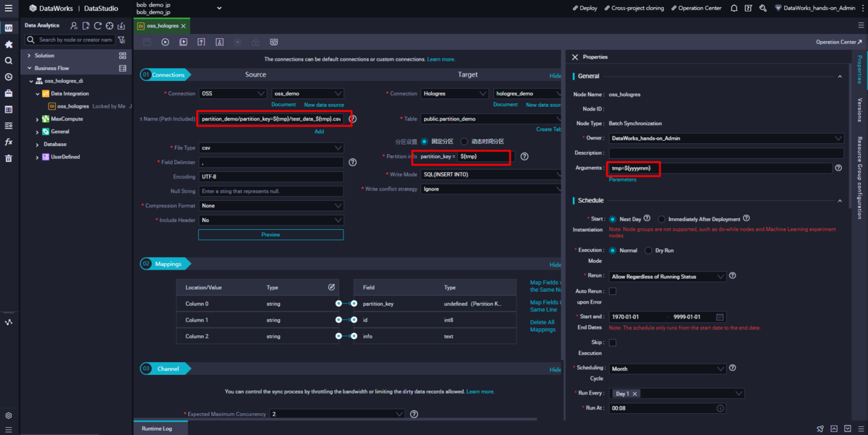868x435 pixels.
Task: Click the Run At 00:08 time field
Action: pos(667,408)
